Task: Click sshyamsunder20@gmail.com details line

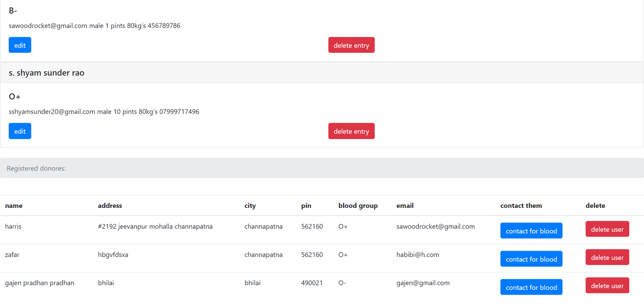Action: (104, 112)
